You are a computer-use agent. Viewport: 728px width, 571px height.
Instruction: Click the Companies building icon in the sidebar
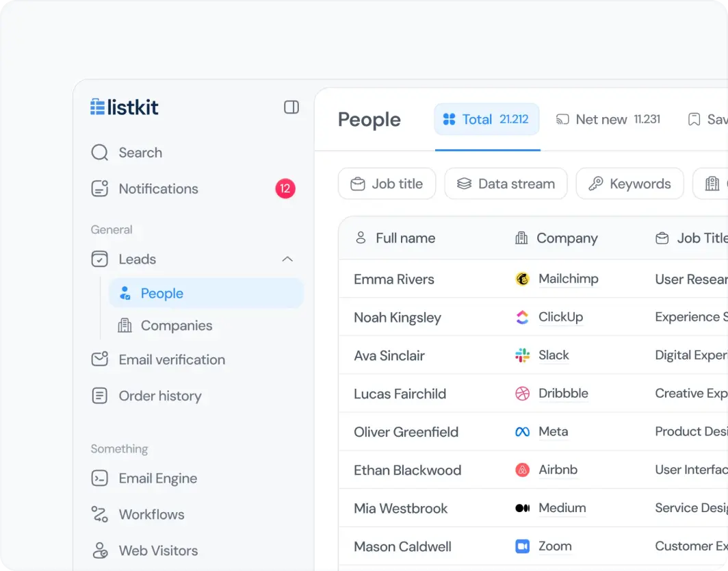pyautogui.click(x=125, y=325)
